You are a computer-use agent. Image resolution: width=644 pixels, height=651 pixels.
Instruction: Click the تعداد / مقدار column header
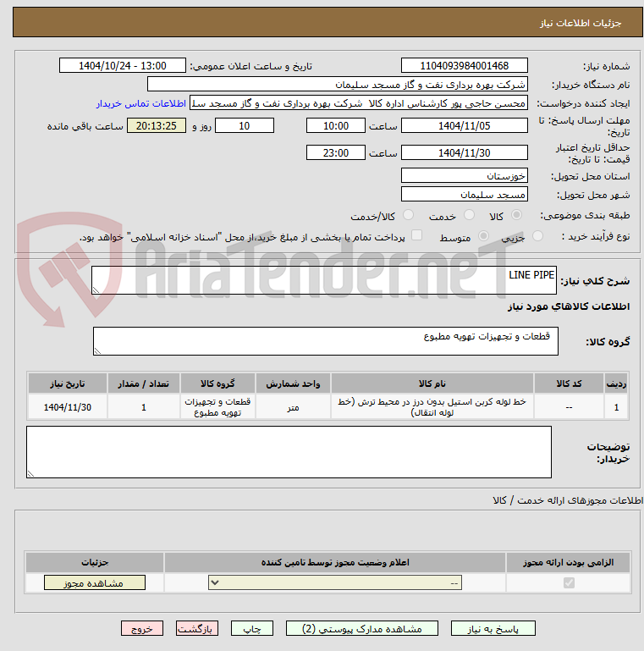144,383
